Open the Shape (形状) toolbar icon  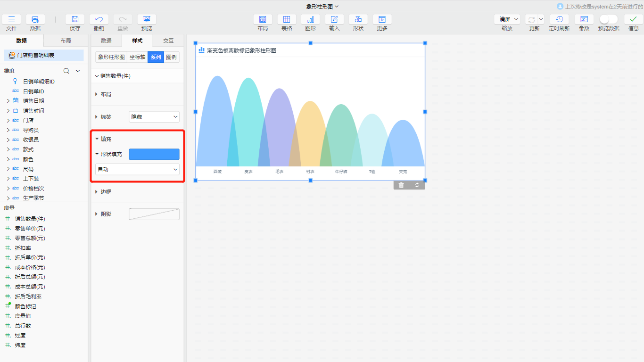pyautogui.click(x=358, y=19)
